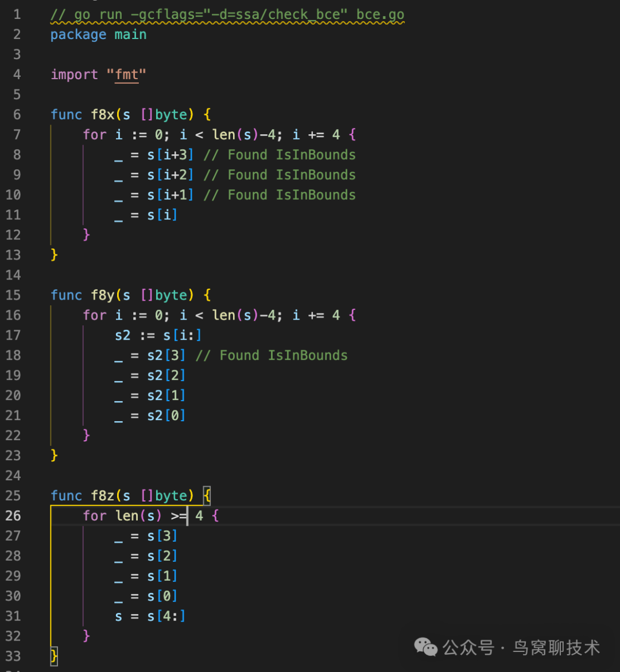
Task: Click the underlined "fmt" import string
Action: point(126,75)
